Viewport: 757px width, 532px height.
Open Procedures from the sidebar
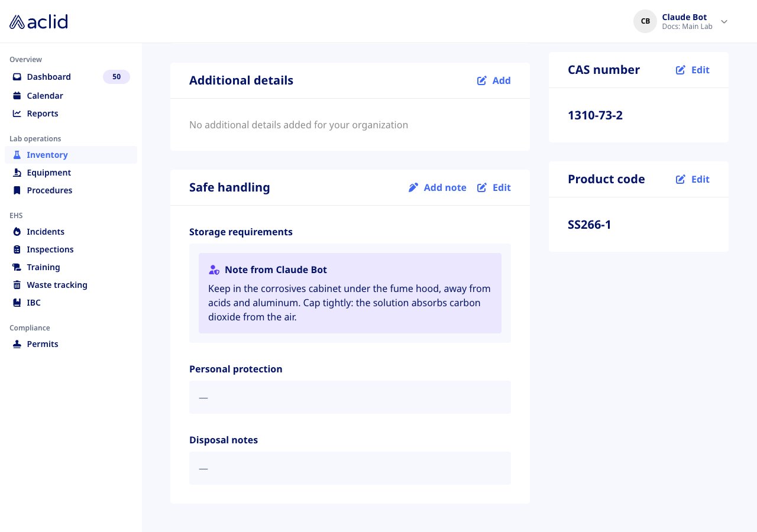[x=71, y=190]
